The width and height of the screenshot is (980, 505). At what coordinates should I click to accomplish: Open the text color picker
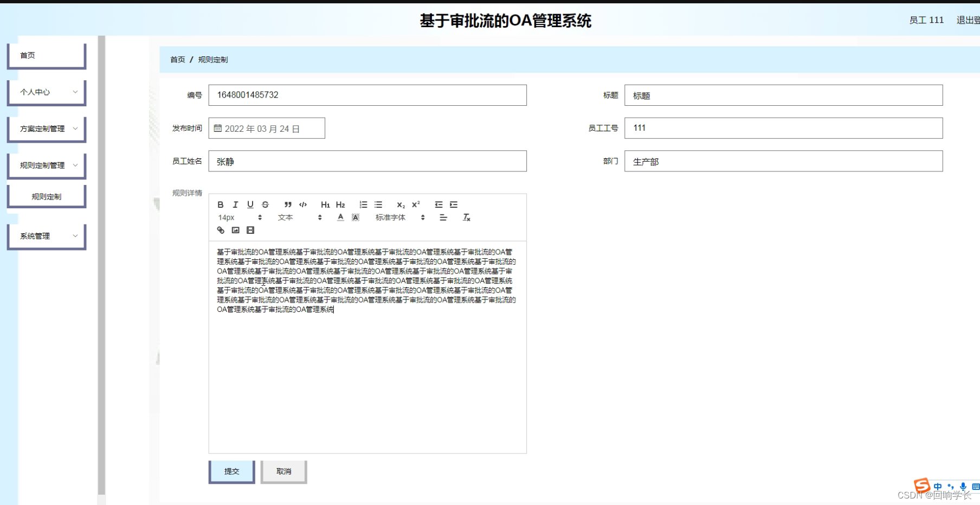tap(340, 217)
